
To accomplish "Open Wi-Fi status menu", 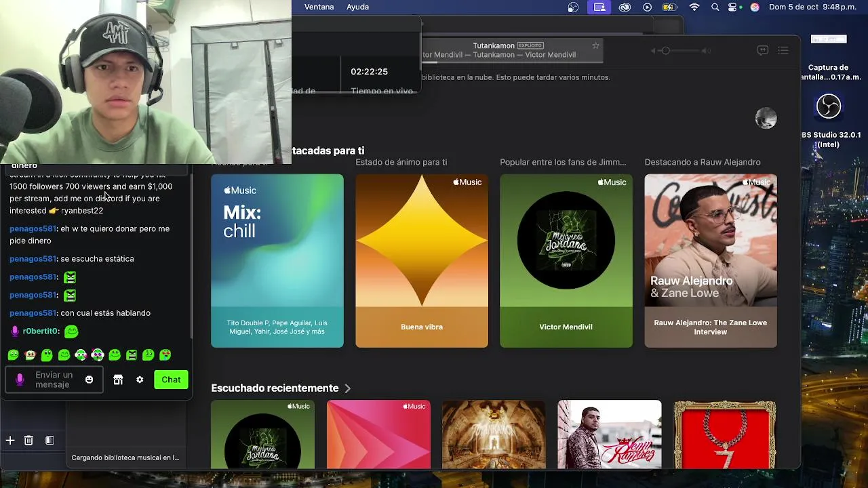I will (x=694, y=7).
